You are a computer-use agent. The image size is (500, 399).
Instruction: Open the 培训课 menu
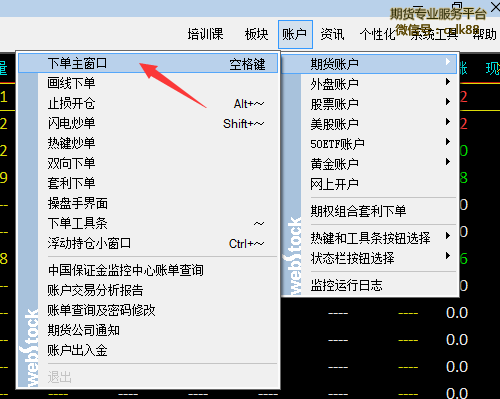(x=205, y=34)
